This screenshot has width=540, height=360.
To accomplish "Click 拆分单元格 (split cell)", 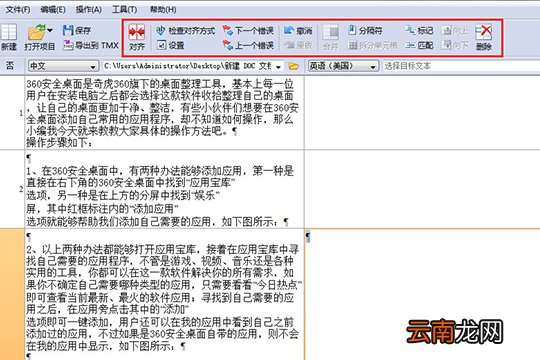I will click(x=373, y=45).
